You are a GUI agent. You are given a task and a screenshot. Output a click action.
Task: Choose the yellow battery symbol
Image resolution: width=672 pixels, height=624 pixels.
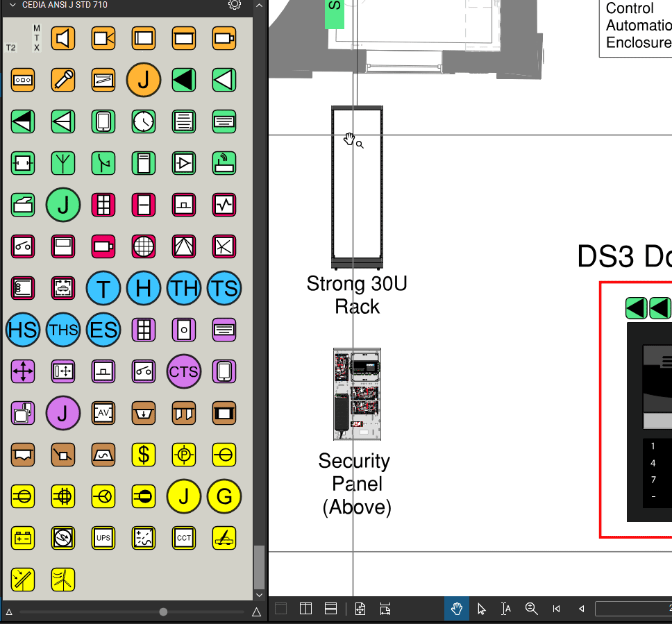tap(23, 538)
